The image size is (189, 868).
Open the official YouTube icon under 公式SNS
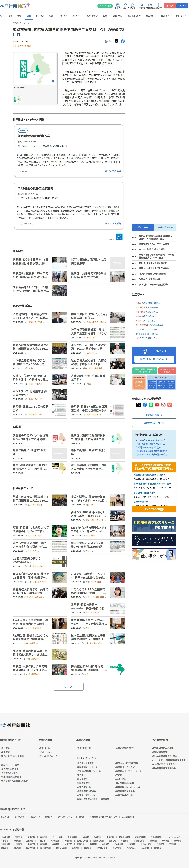tap(157, 405)
